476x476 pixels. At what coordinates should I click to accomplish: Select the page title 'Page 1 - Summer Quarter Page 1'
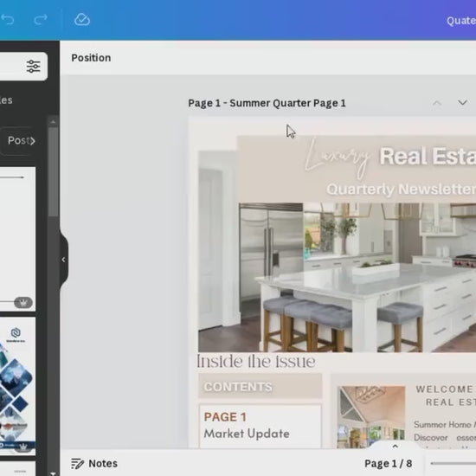267,103
